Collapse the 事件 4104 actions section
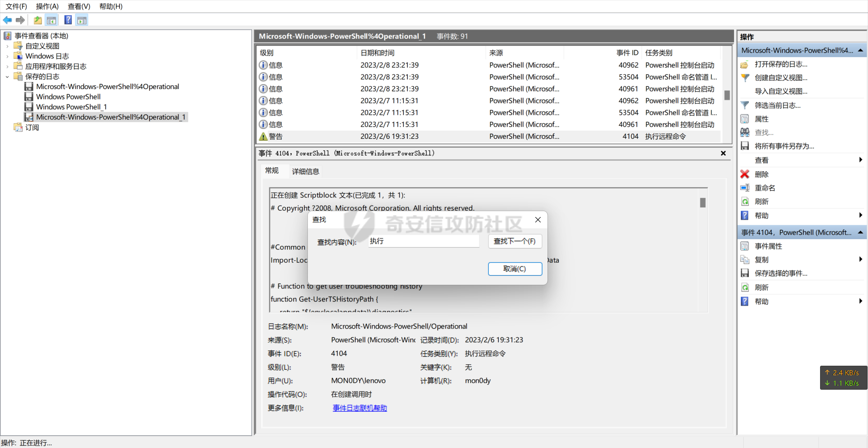Viewport: 868px width, 448px height. pyautogui.click(x=860, y=232)
